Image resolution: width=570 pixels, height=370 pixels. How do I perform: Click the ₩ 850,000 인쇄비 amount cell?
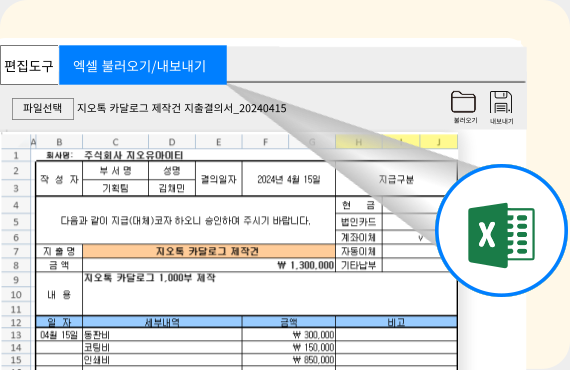[x=289, y=360]
